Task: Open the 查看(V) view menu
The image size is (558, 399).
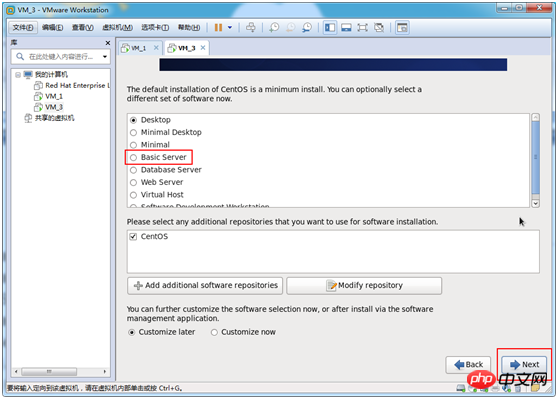Action: coord(82,27)
